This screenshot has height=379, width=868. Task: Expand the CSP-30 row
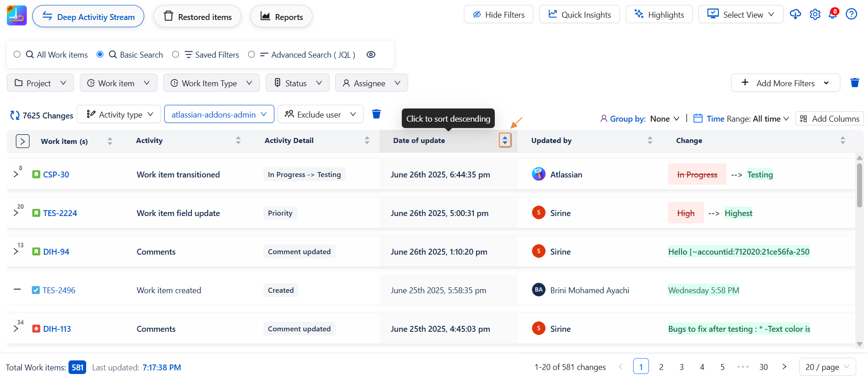coord(16,175)
